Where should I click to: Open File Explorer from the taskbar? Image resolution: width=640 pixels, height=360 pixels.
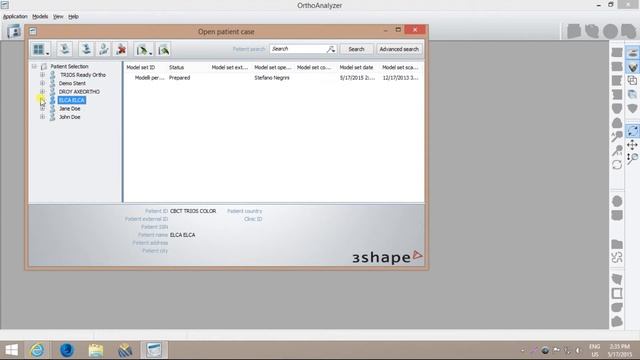tap(96, 350)
